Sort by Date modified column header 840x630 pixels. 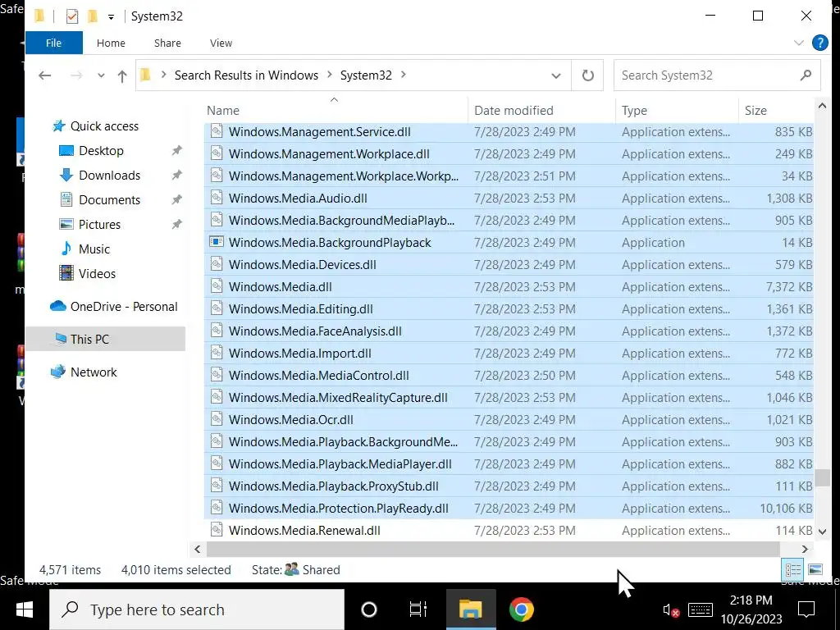pos(541,111)
